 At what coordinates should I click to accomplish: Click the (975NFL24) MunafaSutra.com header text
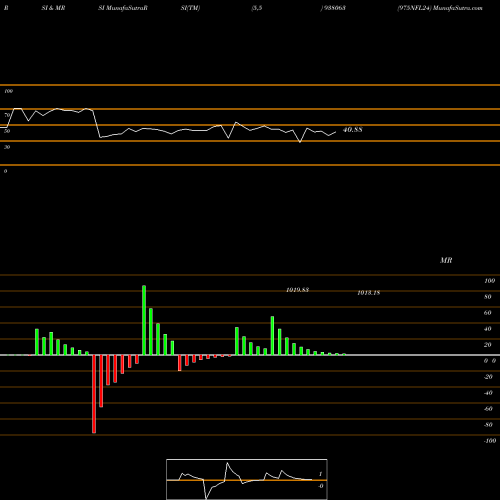pos(440,8)
